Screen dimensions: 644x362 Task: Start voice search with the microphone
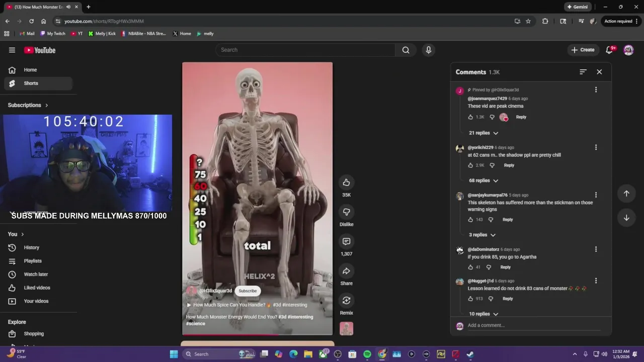pyautogui.click(x=429, y=50)
